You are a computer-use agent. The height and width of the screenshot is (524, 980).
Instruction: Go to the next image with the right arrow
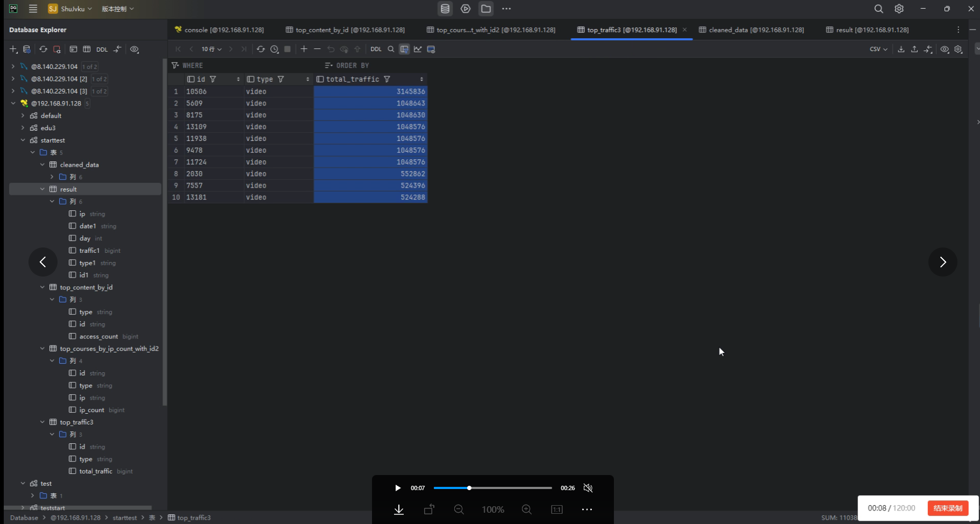[942, 262]
